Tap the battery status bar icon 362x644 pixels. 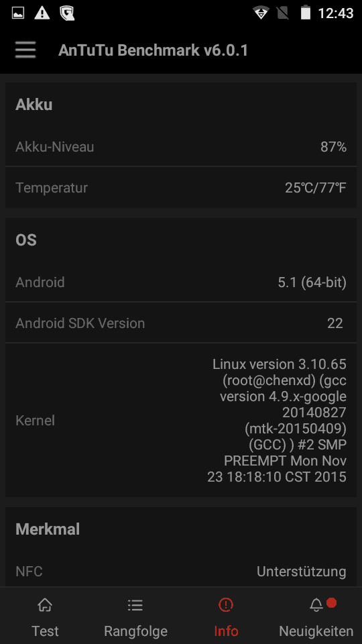tap(306, 13)
